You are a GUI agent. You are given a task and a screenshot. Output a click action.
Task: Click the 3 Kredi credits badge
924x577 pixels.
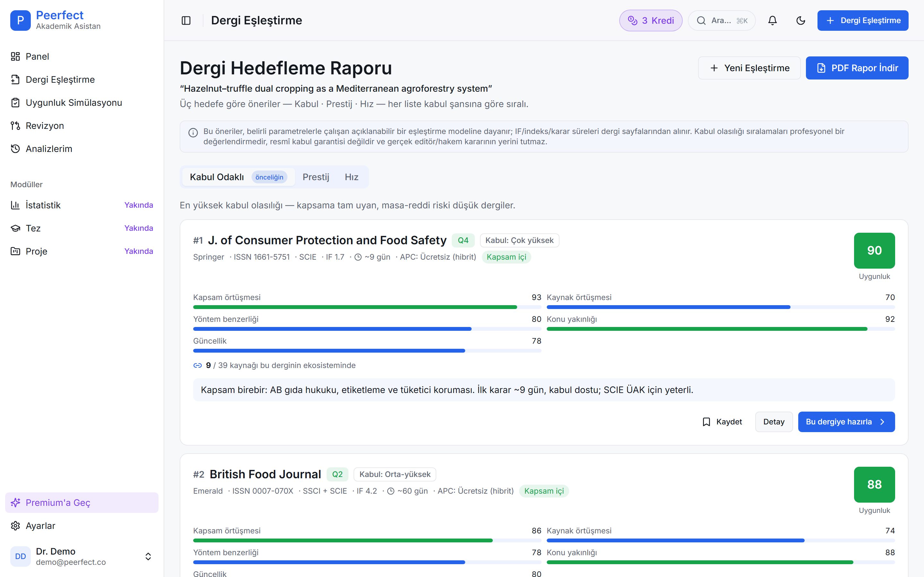click(651, 21)
